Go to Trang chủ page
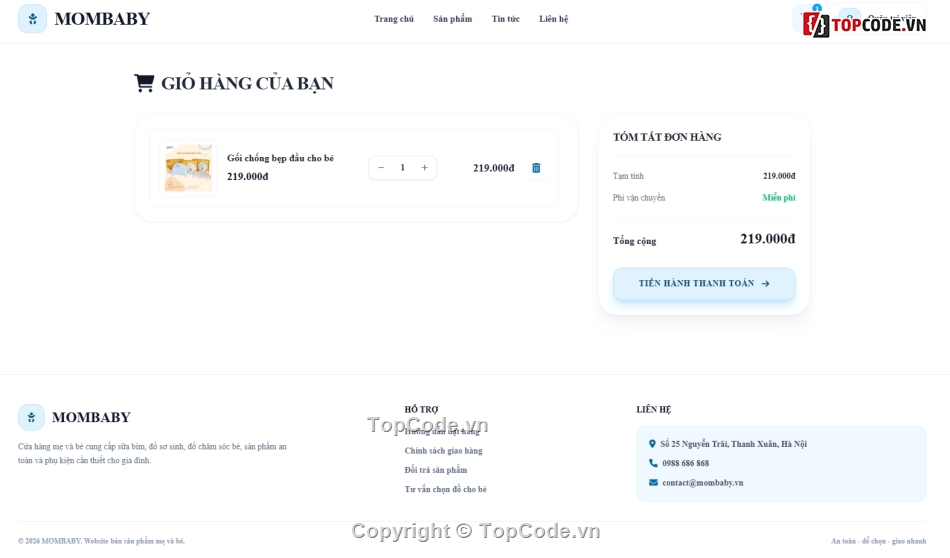Image resolution: width=950 pixels, height=558 pixels. click(394, 19)
